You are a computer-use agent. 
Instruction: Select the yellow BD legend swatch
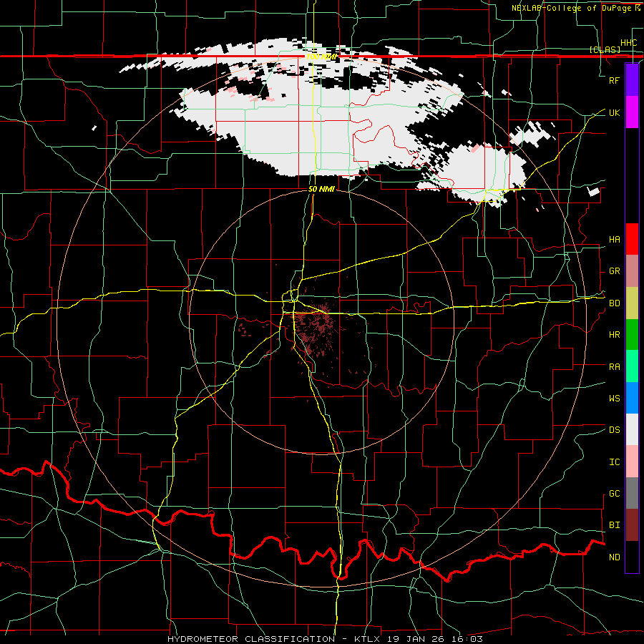click(632, 303)
